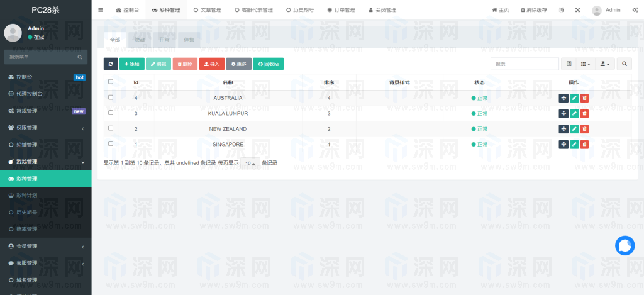The width and height of the screenshot is (644, 295).
Task: Select the AUSTRALIA row checkbox
Action: coord(111,97)
